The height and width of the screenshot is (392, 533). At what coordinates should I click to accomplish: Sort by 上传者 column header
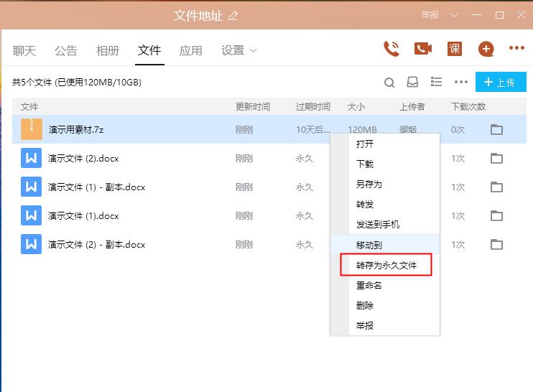click(x=412, y=107)
